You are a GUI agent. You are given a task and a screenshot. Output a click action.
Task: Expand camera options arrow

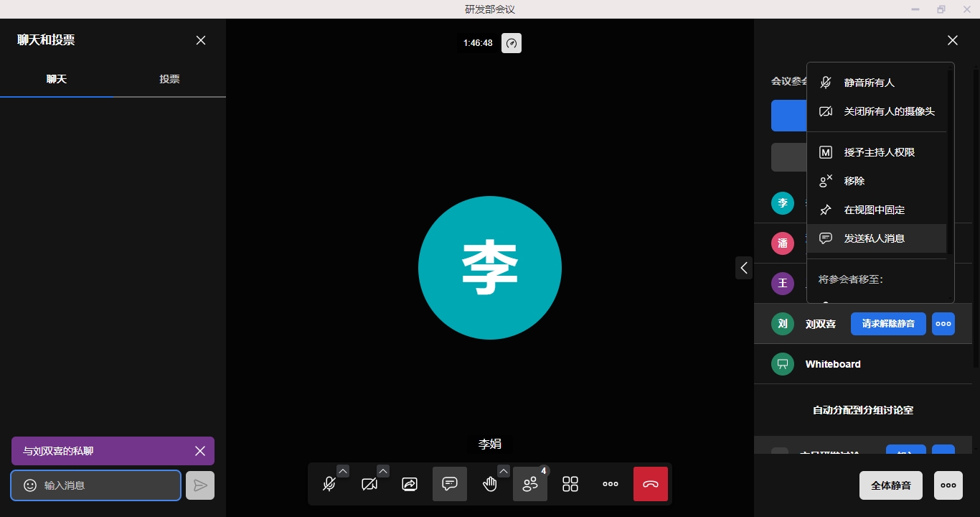click(x=383, y=471)
